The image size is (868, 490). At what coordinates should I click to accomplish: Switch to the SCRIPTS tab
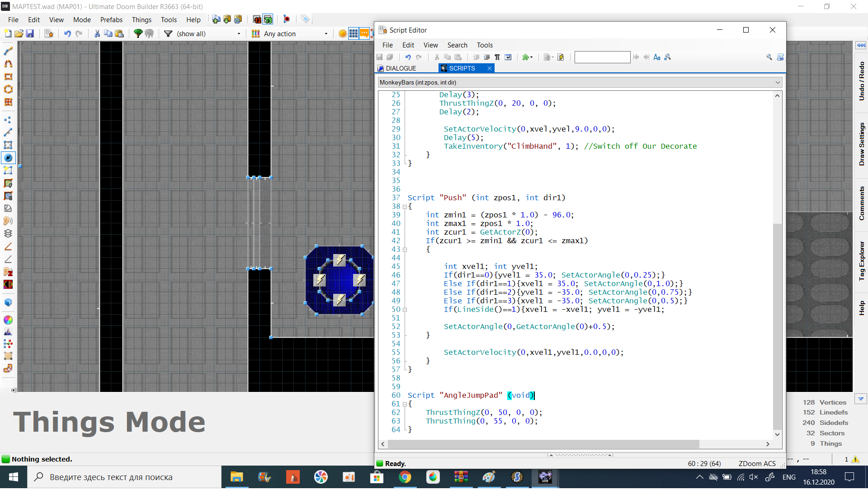tap(462, 68)
